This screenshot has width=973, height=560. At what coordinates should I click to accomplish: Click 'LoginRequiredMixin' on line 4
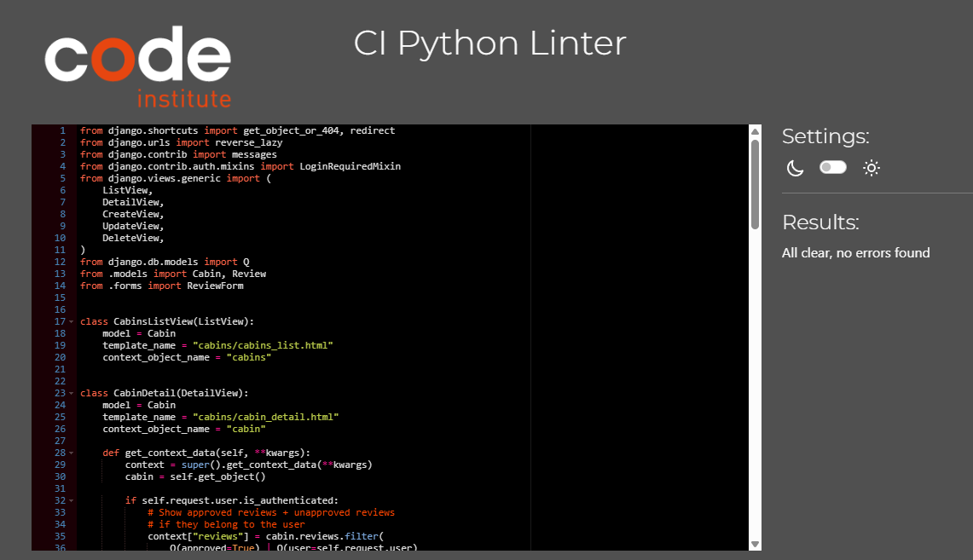pos(350,167)
